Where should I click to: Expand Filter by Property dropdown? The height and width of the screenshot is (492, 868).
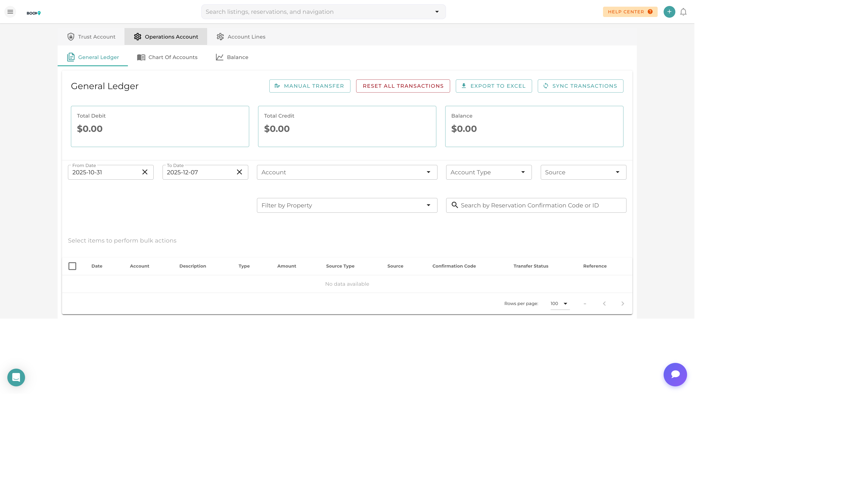click(347, 205)
